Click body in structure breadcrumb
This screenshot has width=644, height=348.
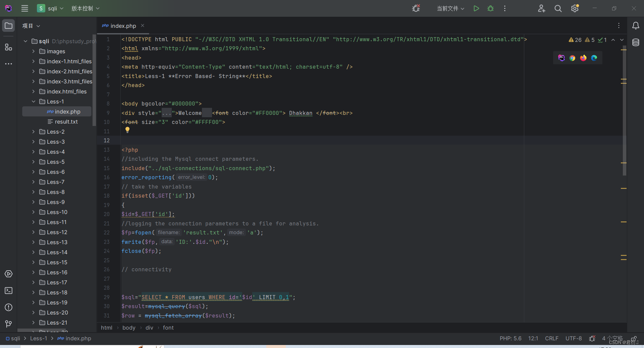tap(129, 328)
